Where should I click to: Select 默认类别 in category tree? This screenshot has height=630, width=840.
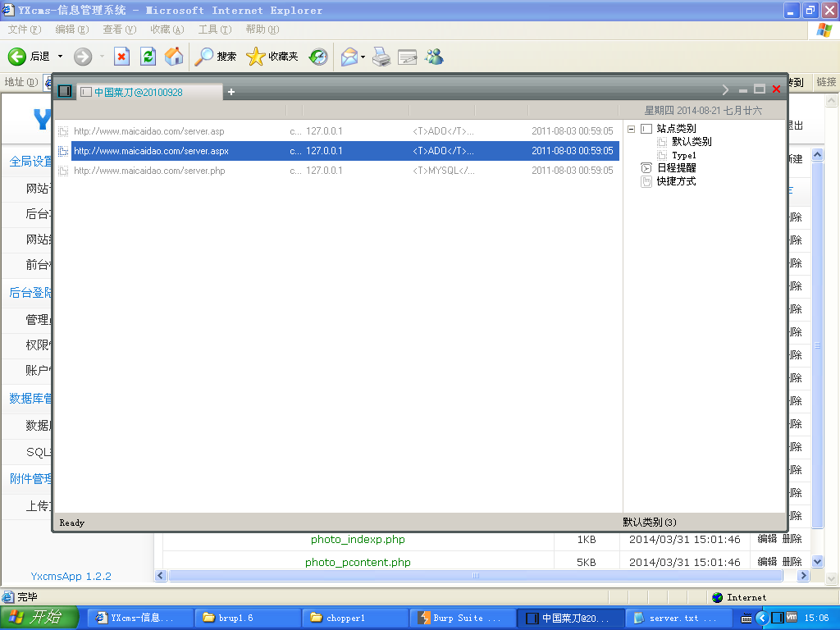pos(692,141)
